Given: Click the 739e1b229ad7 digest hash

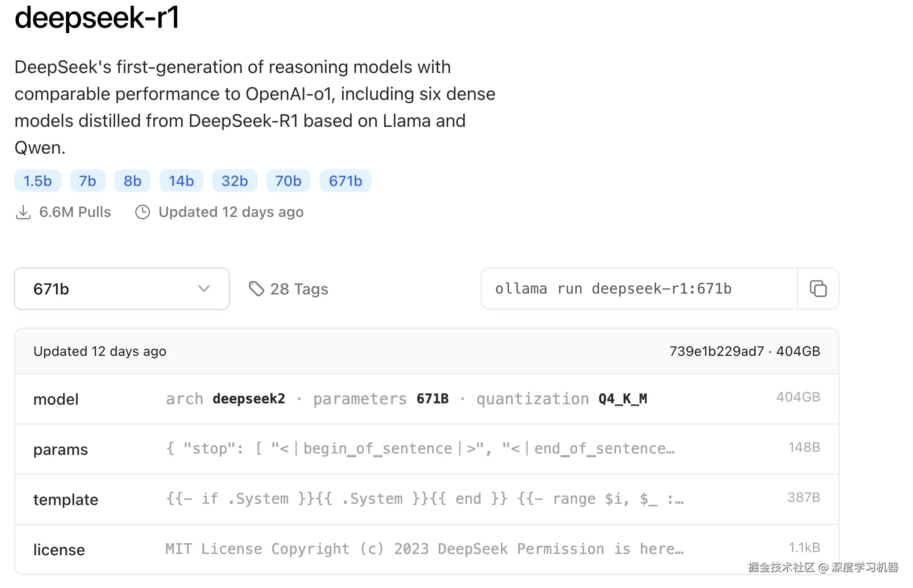Looking at the screenshot, I should (x=716, y=351).
